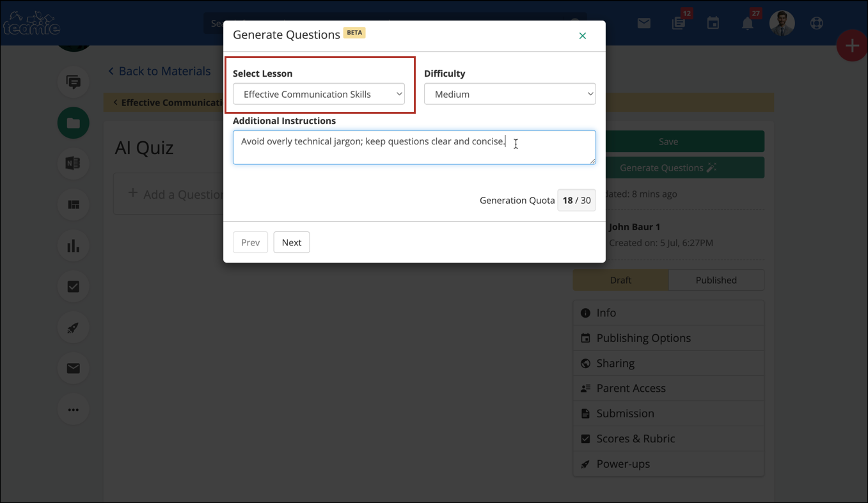868x503 pixels.
Task: Click the Next button
Action: pyautogui.click(x=292, y=242)
